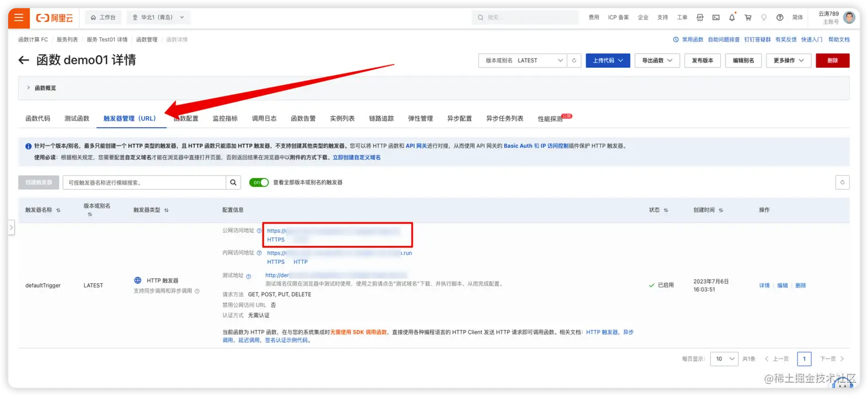Click the ICP 备案 menu item
The image size is (868, 396).
point(618,18)
